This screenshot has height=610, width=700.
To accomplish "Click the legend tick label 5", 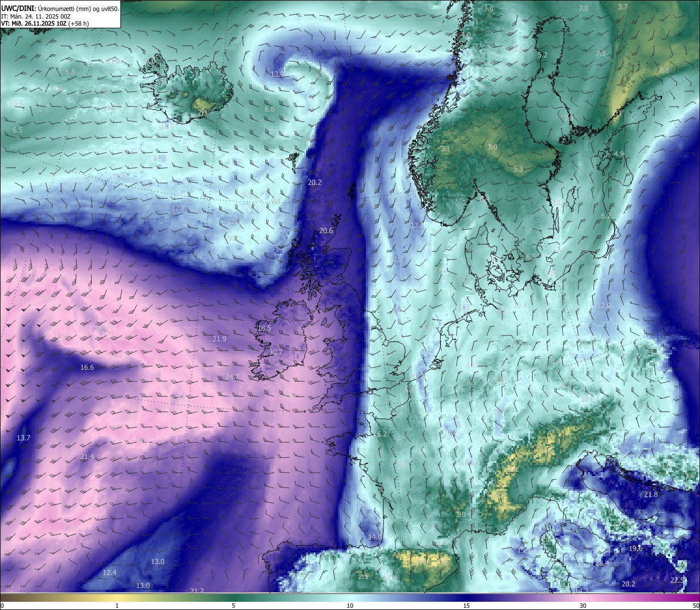I will pos(234,606).
